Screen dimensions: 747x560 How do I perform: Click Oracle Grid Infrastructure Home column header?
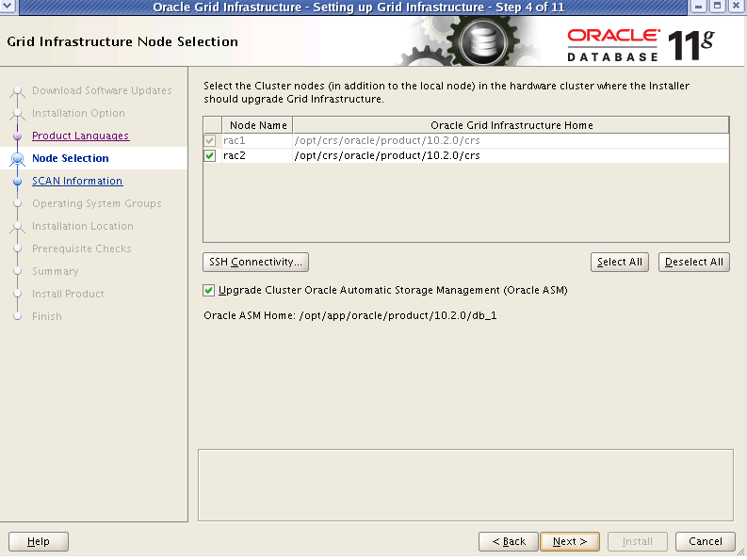(512, 125)
